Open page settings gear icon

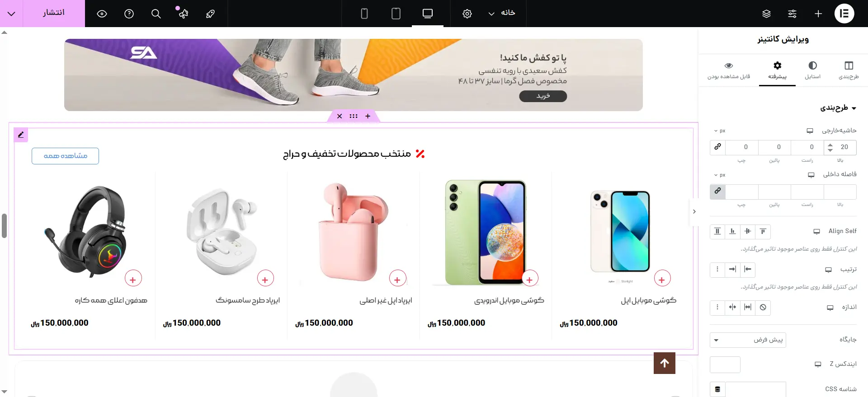(467, 14)
